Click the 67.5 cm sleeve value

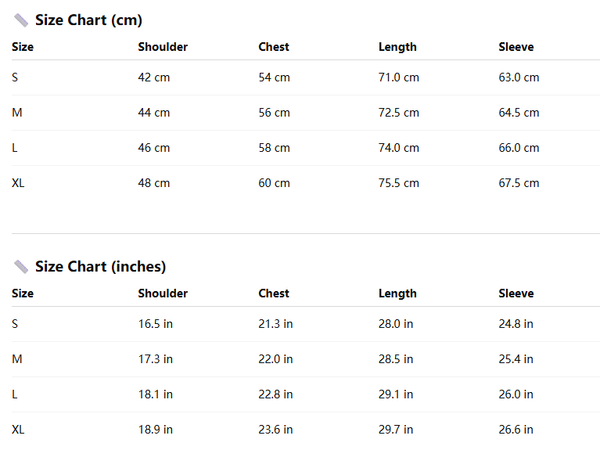pyautogui.click(x=518, y=183)
